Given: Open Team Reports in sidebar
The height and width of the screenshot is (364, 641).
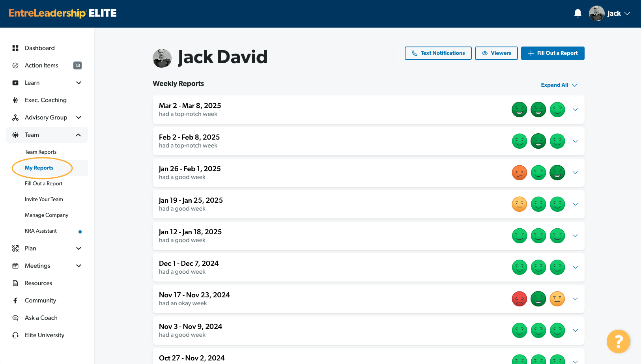Looking at the screenshot, I should (41, 152).
